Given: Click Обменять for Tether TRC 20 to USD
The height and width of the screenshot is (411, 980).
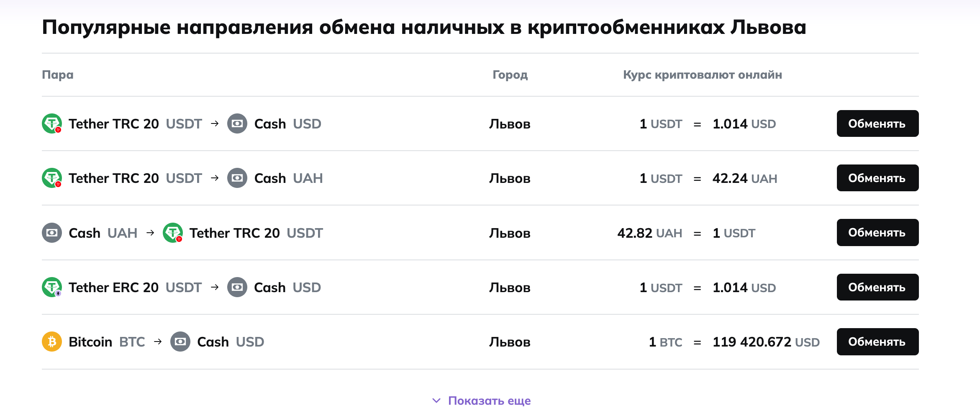Looking at the screenshot, I should (877, 123).
